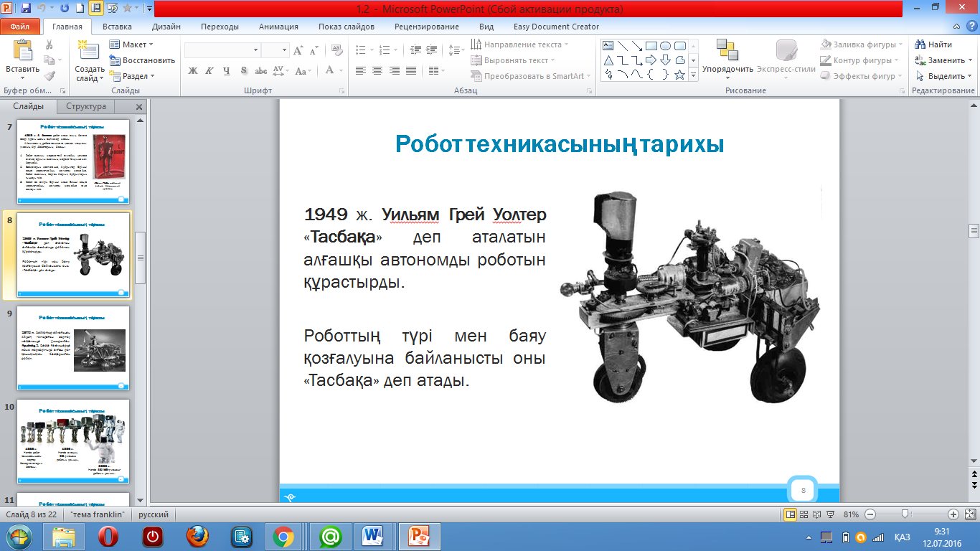Click the Restore (Восстановить) slide button

click(x=143, y=60)
